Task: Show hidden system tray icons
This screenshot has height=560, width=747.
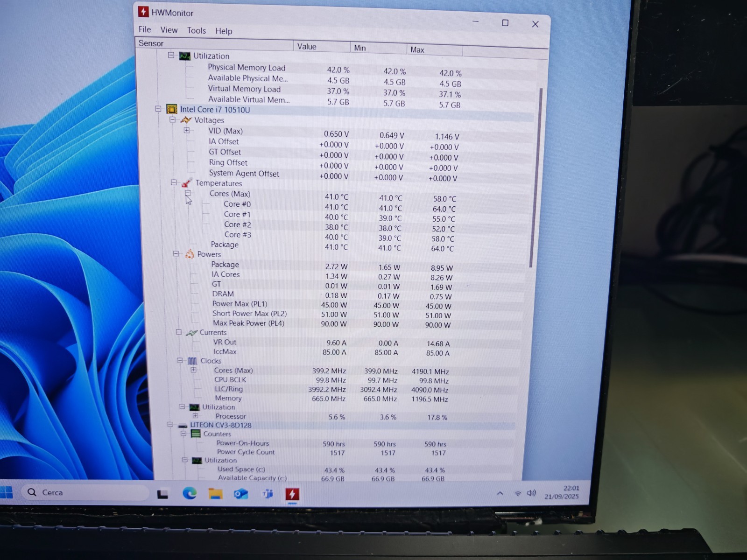Action: click(x=500, y=493)
